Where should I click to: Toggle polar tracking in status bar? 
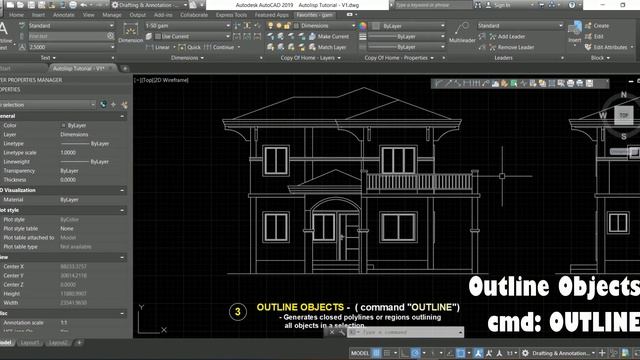pyautogui.click(x=415, y=353)
